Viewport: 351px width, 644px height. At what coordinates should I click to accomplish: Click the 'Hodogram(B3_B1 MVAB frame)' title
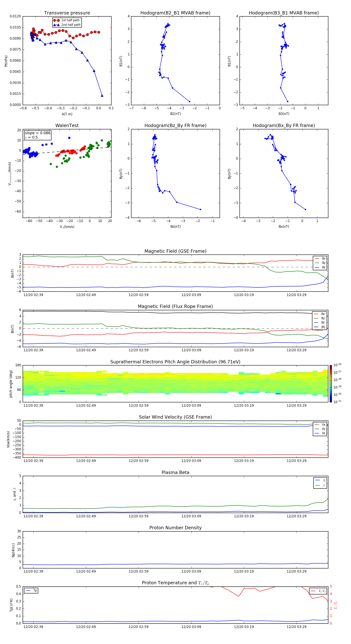(x=284, y=13)
